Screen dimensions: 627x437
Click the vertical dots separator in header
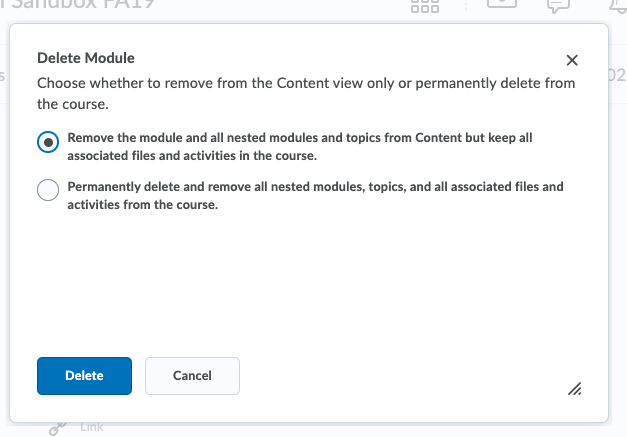(465, 6)
